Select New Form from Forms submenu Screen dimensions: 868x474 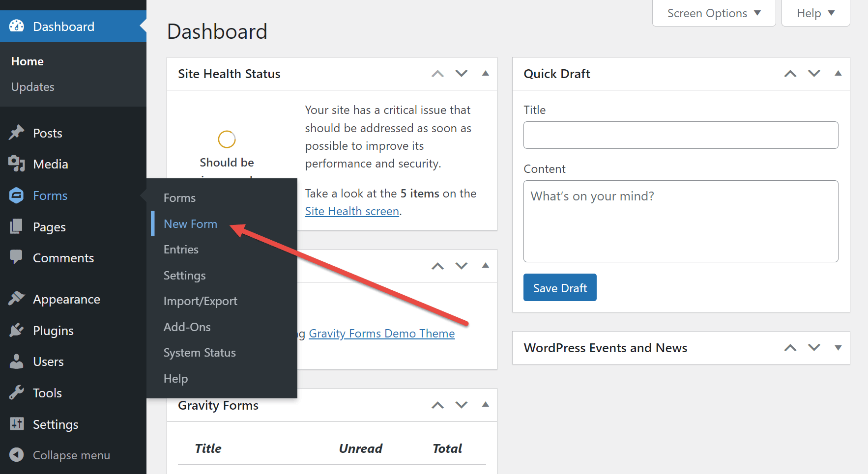tap(190, 223)
